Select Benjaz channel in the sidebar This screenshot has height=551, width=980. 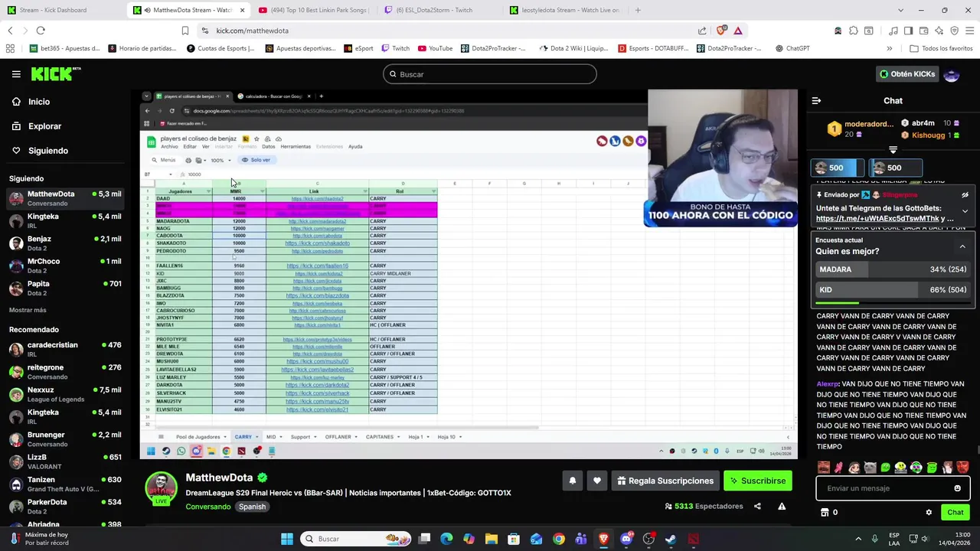tap(64, 243)
